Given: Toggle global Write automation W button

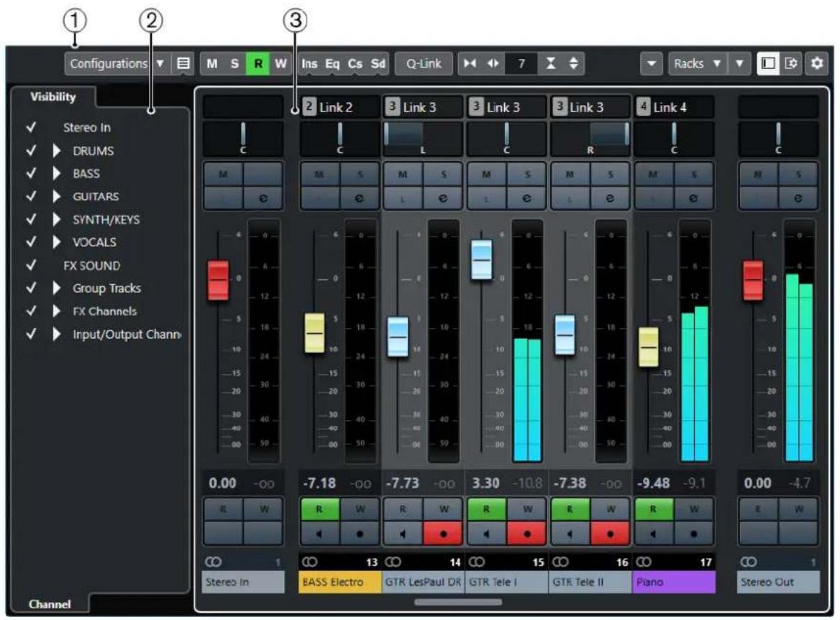Looking at the screenshot, I should click(x=280, y=64).
